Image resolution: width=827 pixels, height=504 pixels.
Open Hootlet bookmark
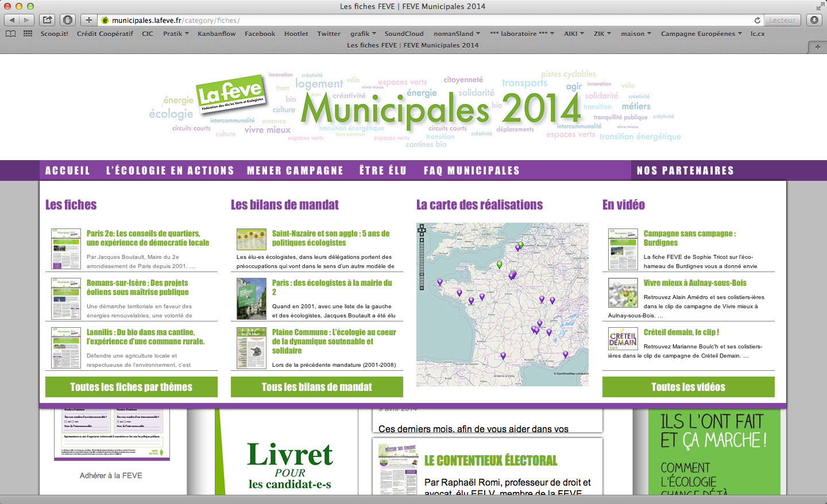point(296,34)
